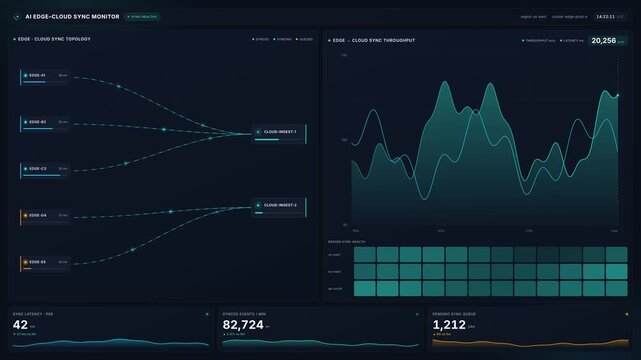Select the EDGE-D4 node card
641x360 pixels.
point(45,217)
